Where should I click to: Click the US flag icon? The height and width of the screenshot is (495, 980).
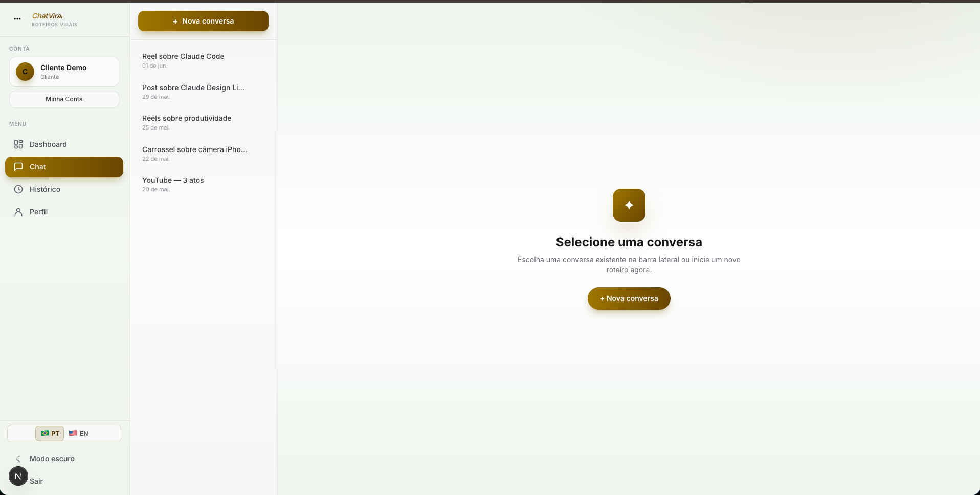[73, 433]
